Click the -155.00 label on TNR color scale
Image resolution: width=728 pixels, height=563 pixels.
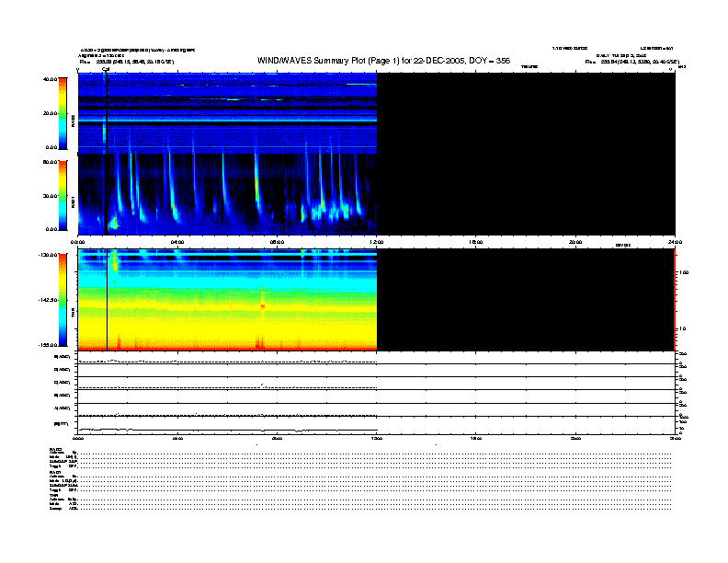(x=48, y=345)
